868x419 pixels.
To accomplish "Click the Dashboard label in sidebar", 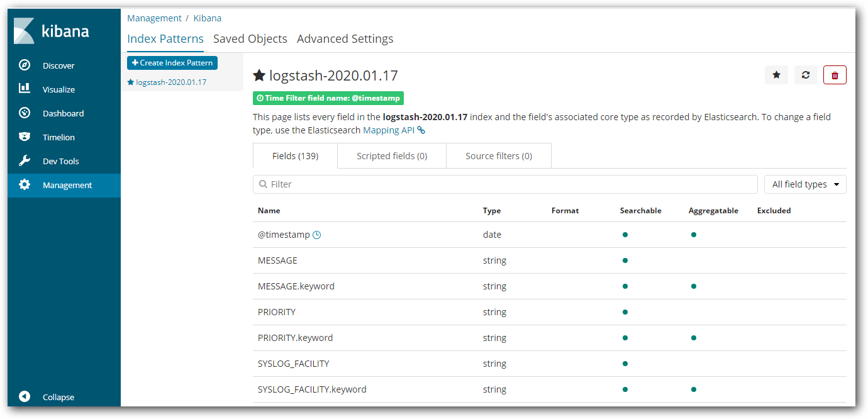I will [64, 113].
